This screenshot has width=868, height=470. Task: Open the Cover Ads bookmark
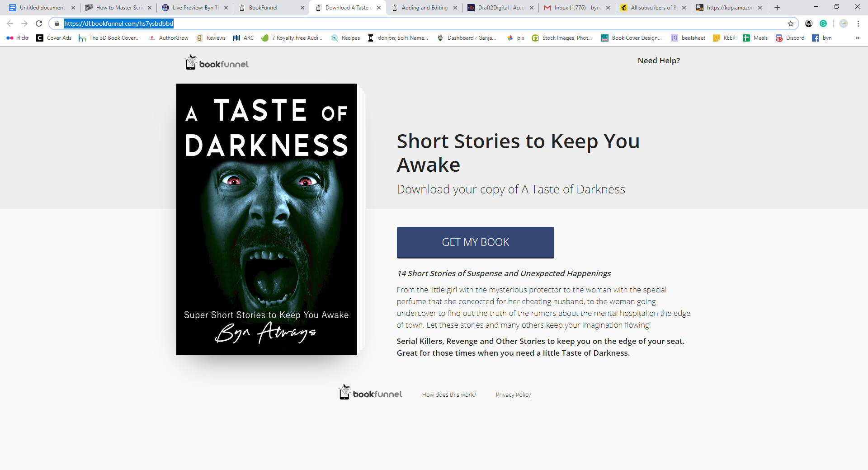54,38
